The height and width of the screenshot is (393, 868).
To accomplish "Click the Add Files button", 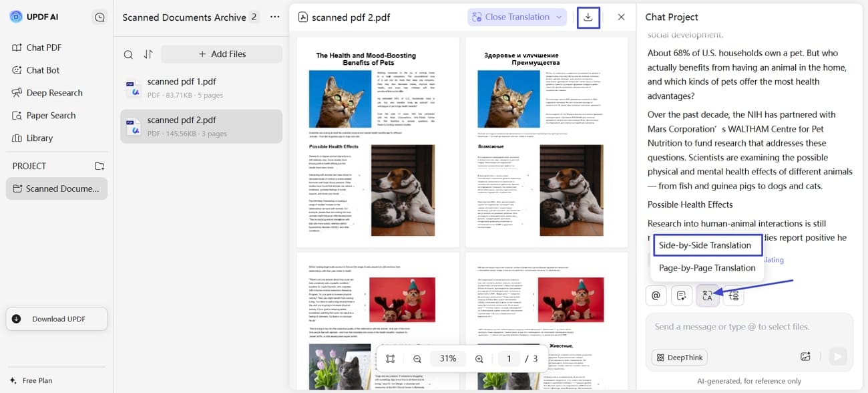I will pyautogui.click(x=221, y=53).
